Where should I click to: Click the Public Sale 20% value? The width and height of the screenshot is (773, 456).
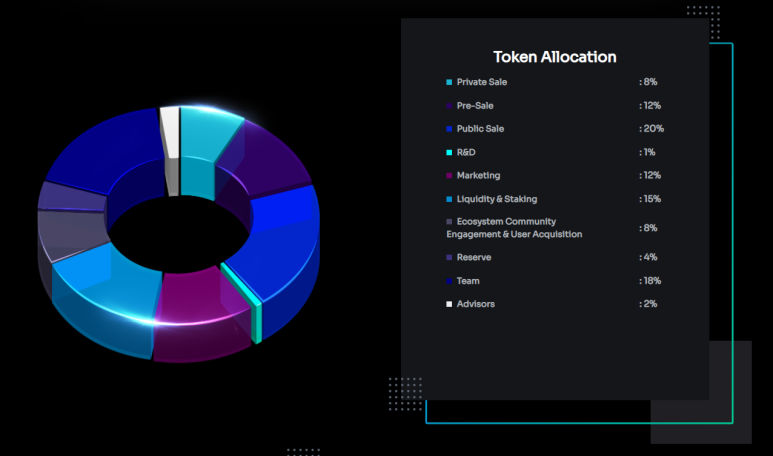coord(651,129)
